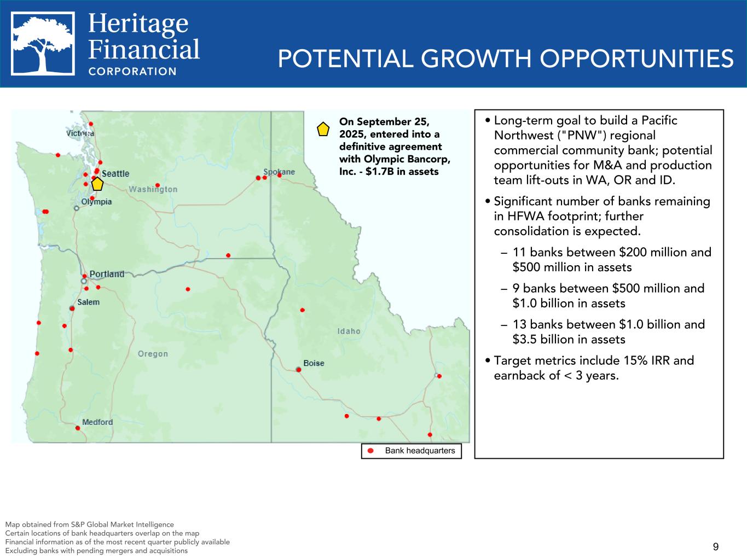Click the yellow pentagon marker near Seattle
747x560 pixels.
97,184
